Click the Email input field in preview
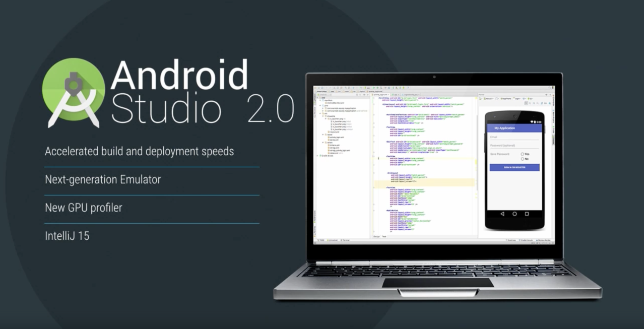The image size is (644, 329). pyautogui.click(x=514, y=137)
